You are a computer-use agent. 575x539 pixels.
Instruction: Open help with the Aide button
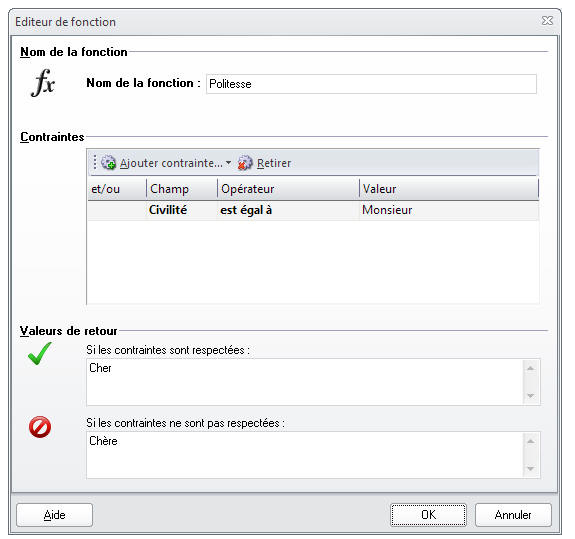tap(54, 515)
